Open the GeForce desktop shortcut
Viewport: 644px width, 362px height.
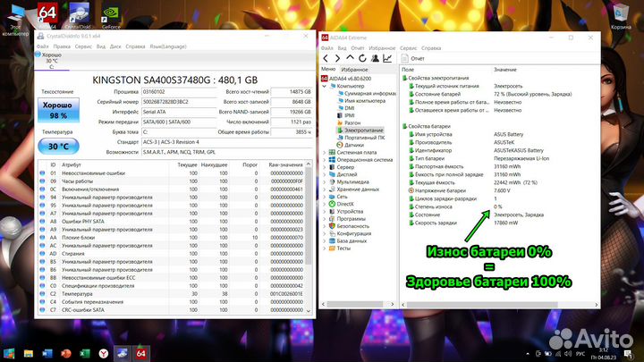pyautogui.click(x=111, y=16)
